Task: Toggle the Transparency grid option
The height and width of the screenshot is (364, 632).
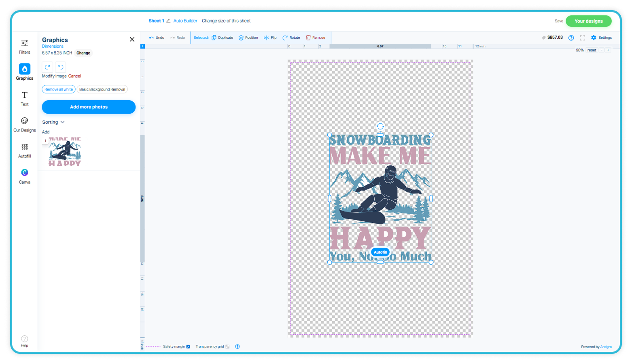Action: pos(227,347)
